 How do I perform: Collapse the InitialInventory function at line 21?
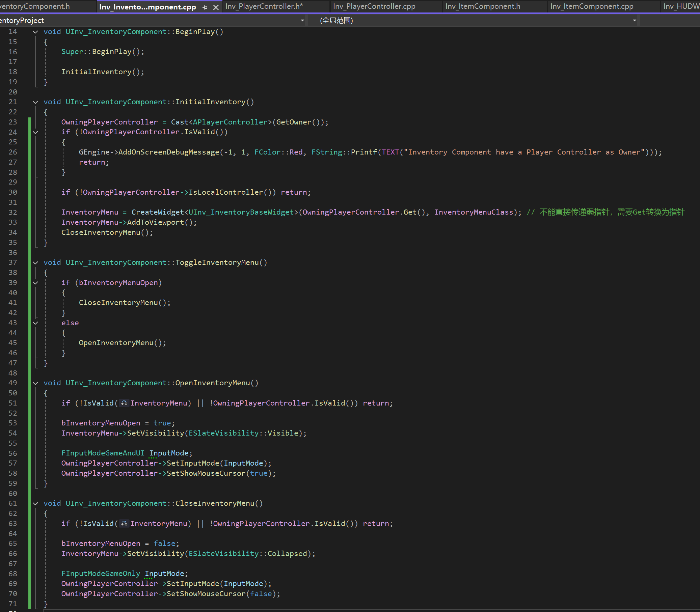pyautogui.click(x=35, y=102)
